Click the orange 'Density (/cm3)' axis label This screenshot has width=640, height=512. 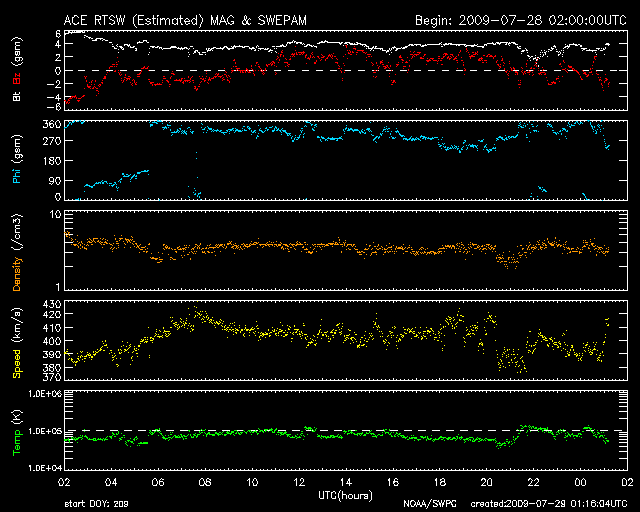click(x=17, y=253)
